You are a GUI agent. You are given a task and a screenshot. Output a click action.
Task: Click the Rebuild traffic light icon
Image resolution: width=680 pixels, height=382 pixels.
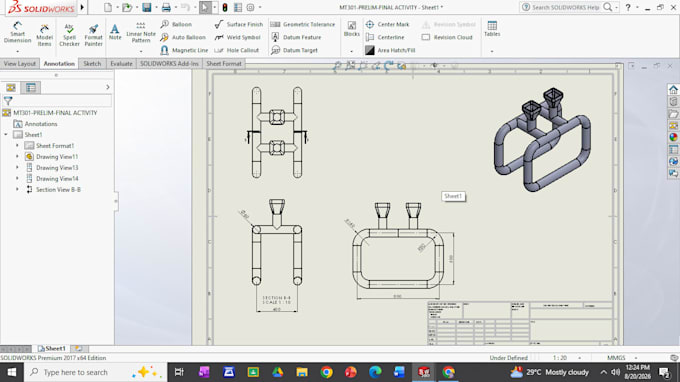[225, 7]
